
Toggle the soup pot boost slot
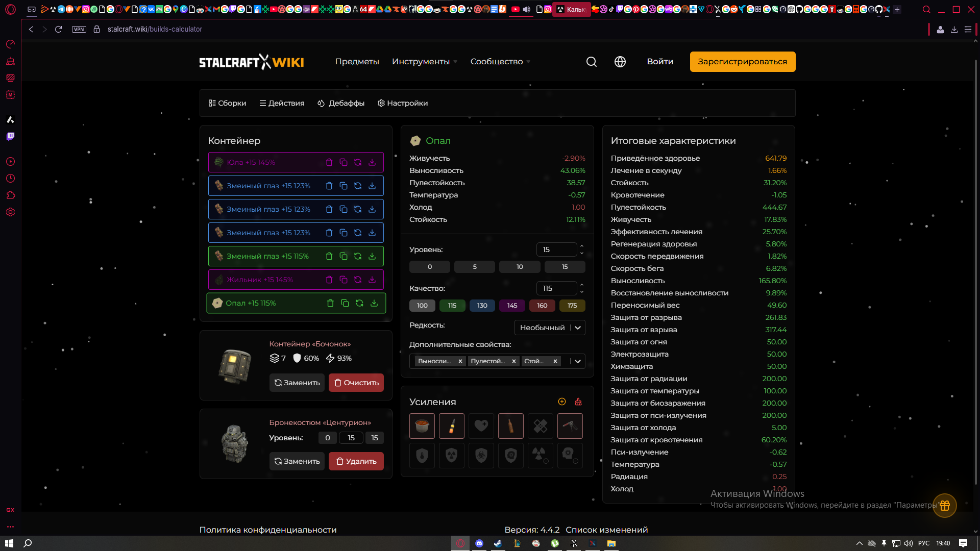pyautogui.click(x=422, y=426)
